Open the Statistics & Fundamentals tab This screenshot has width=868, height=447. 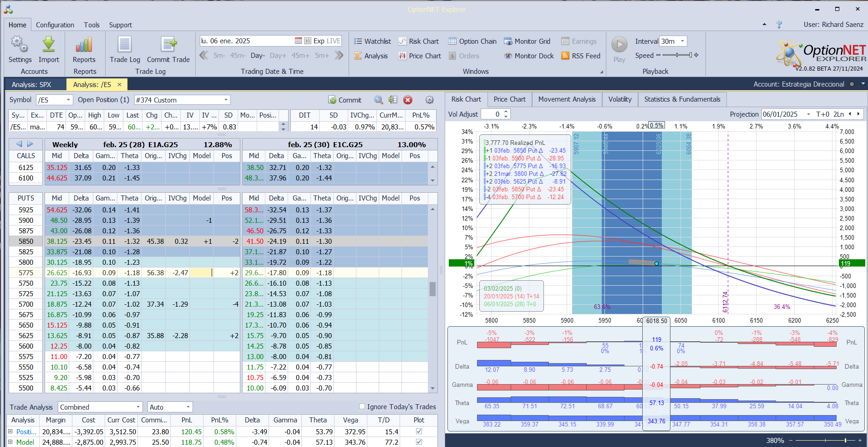682,99
